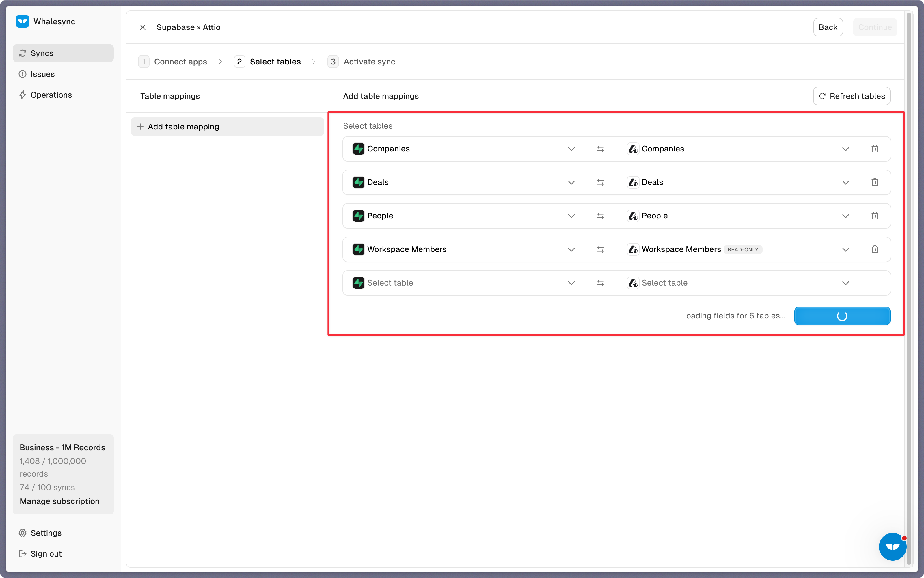Click the Attio icon beside Workspace Members
This screenshot has width=924, height=578.
(x=633, y=249)
